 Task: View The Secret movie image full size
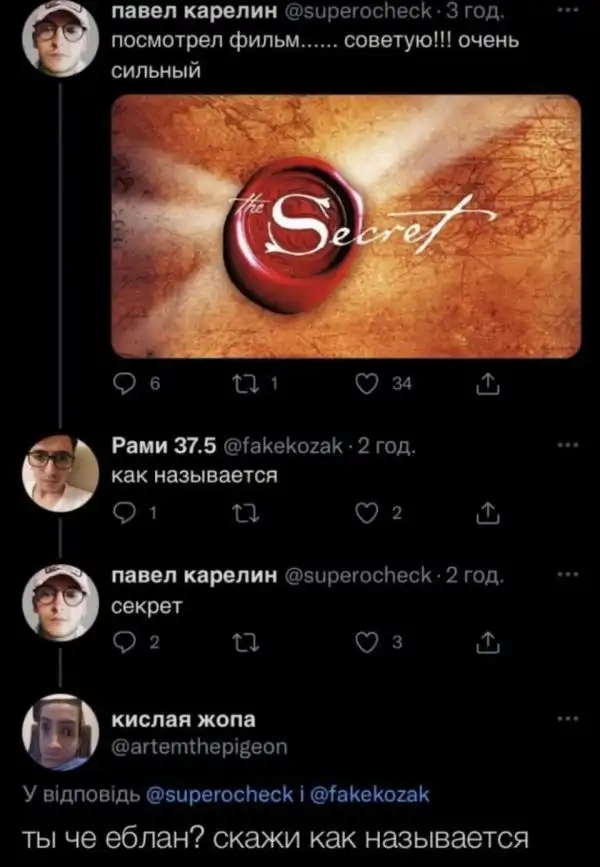pyautogui.click(x=346, y=226)
